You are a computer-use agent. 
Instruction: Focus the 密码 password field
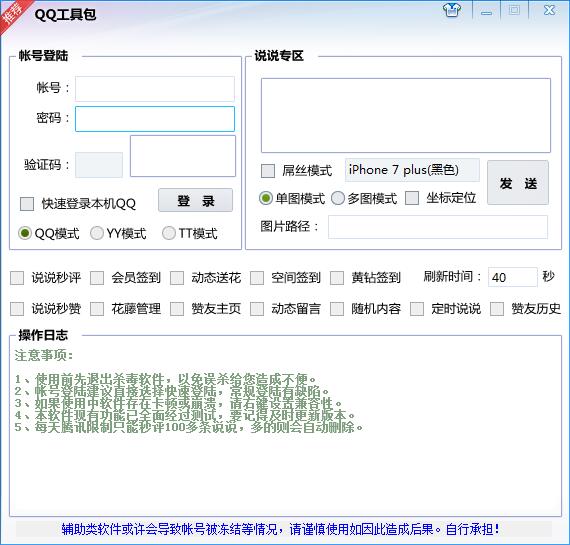[x=155, y=119]
